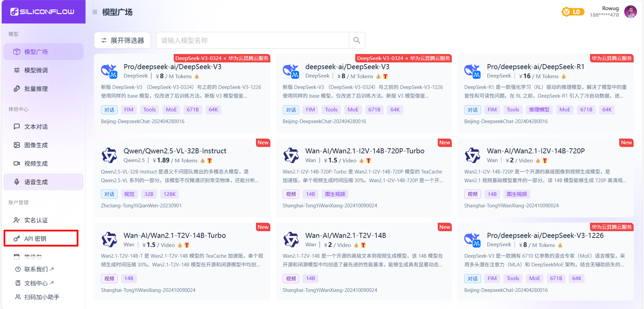Viewport: 644px width, 309px height.
Task: Select 语音生成 in sidebar
Action: 43,182
